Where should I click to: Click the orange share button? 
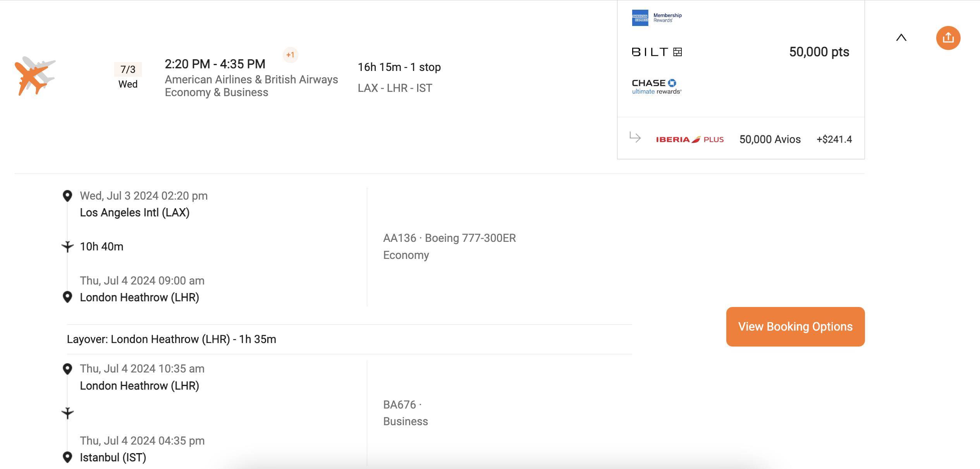[x=948, y=38]
